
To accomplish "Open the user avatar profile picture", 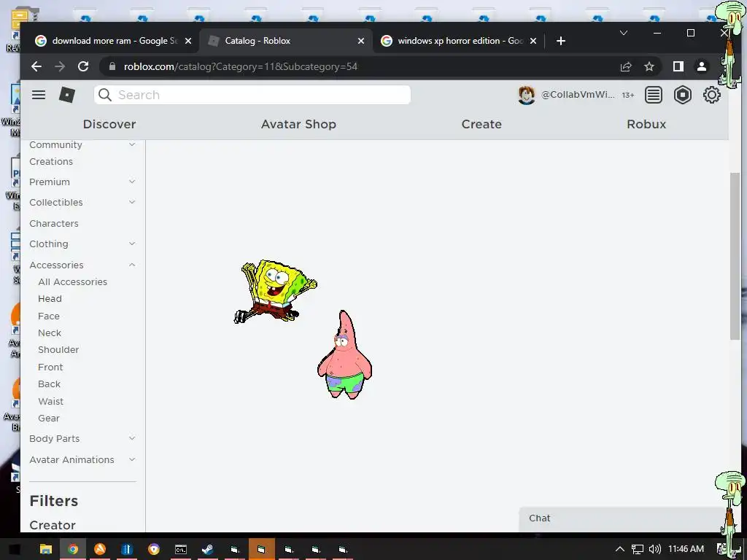I will 527,95.
